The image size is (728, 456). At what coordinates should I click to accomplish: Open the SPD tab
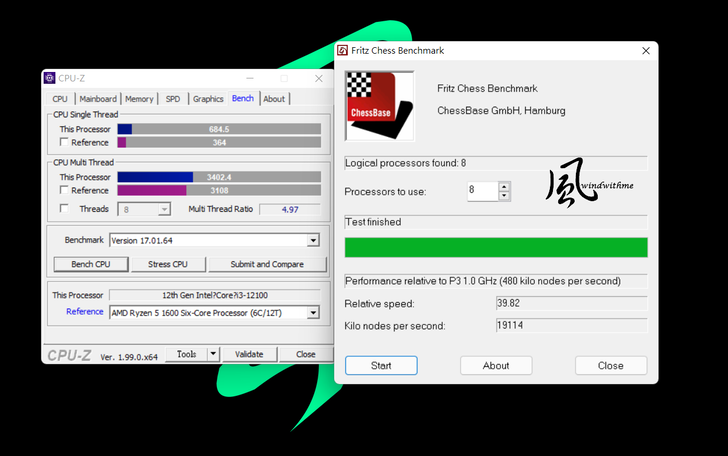[x=173, y=99]
